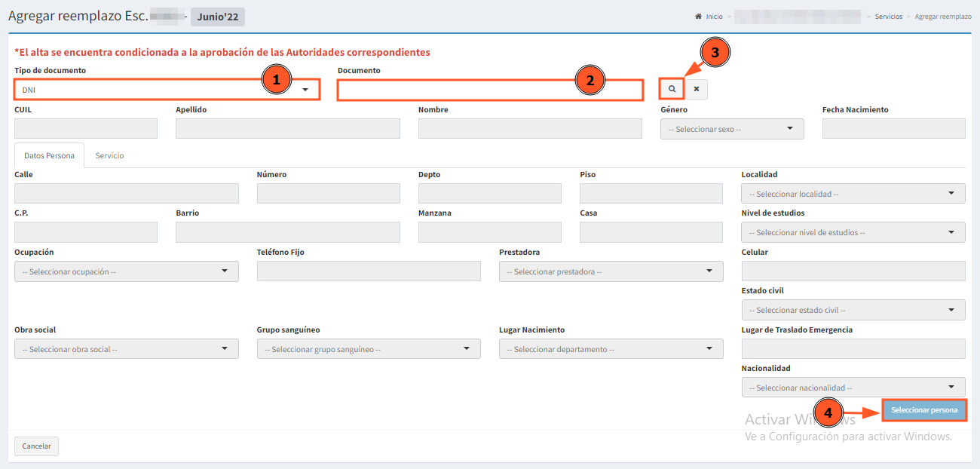Open the Seleccionar localidad dropdown
This screenshot has height=469, width=980.
pyautogui.click(x=853, y=194)
